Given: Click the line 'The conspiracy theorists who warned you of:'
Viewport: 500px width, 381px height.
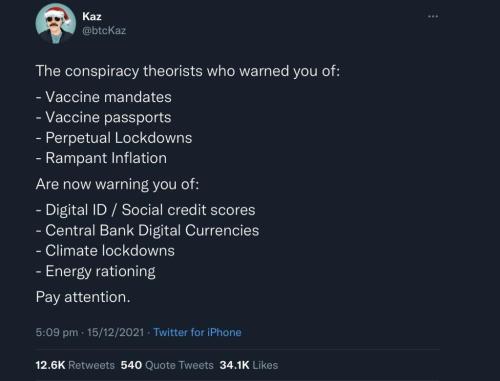Looking at the screenshot, I should click(188, 71).
